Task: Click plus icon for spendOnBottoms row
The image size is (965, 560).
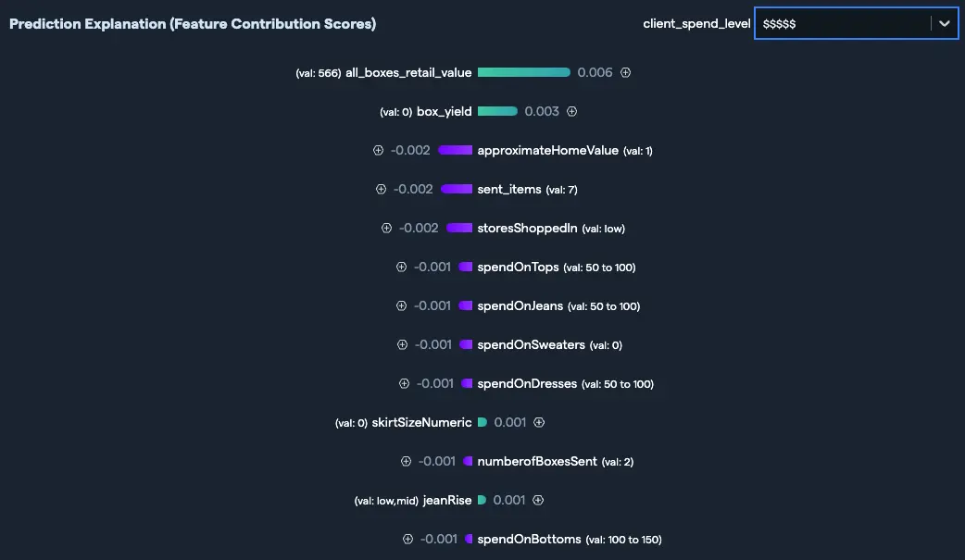Action: pos(407,539)
